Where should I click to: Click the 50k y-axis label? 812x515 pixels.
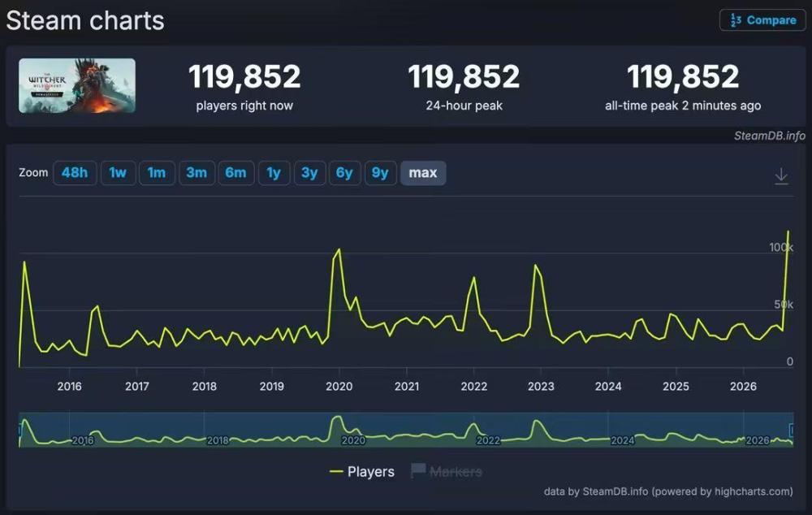tap(784, 305)
